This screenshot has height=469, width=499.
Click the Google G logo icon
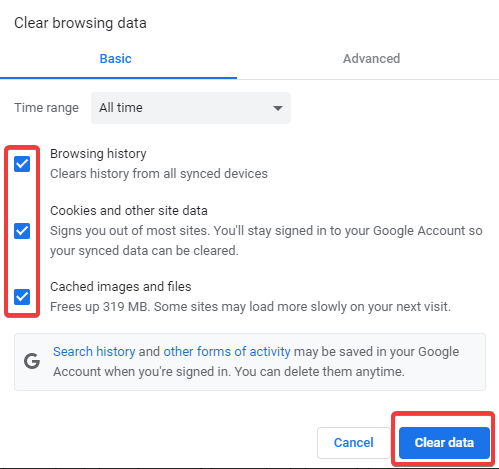(x=32, y=361)
